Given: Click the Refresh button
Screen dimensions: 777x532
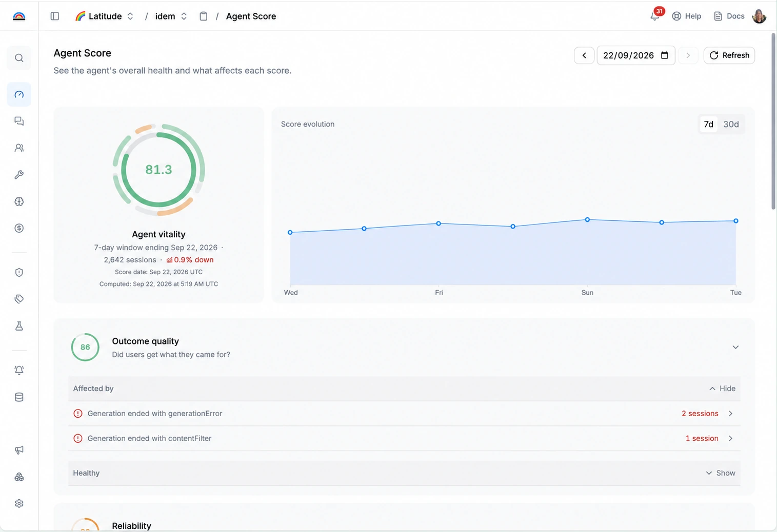Looking at the screenshot, I should point(729,55).
